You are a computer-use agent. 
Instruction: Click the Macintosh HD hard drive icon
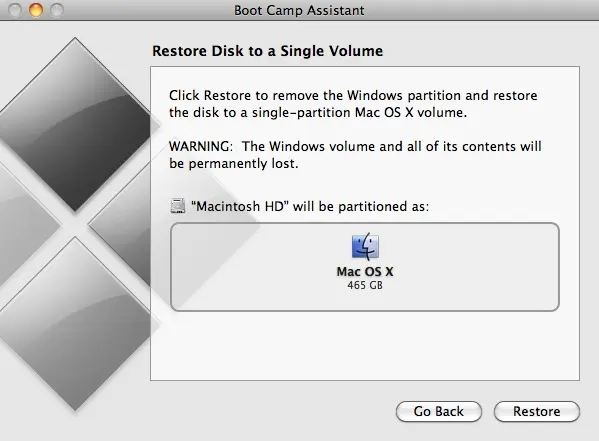(178, 206)
